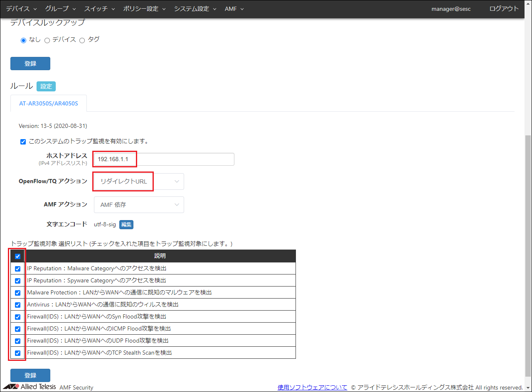
Task: Click the Allied Telesis logo
Action: [x=29, y=387]
